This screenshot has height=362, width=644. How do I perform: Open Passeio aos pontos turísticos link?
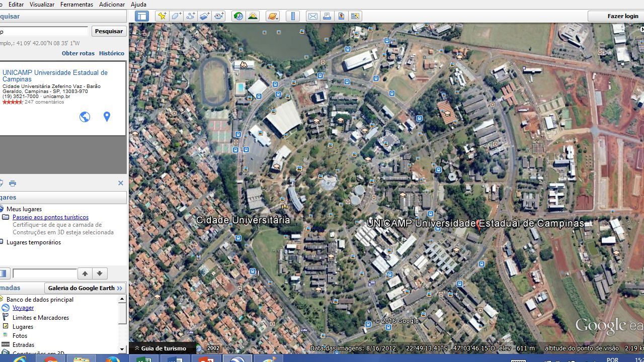click(50, 217)
